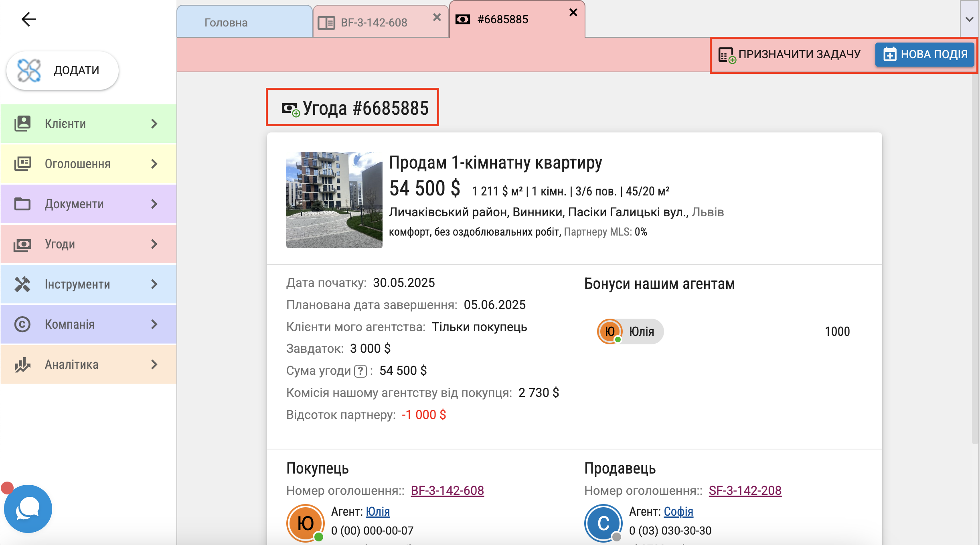Open seller listing link SF-3-142-208

[745, 490]
